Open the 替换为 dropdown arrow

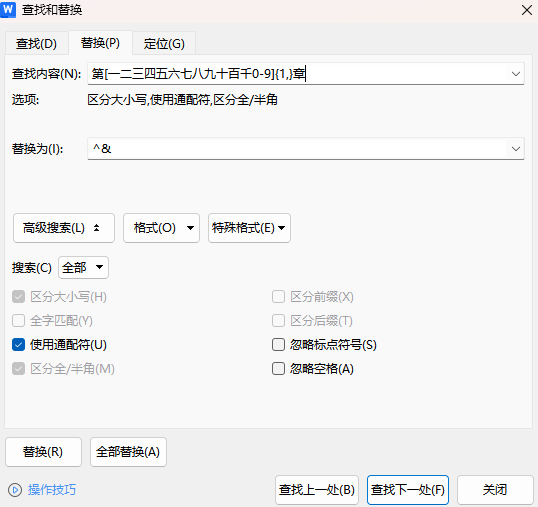[x=515, y=149]
